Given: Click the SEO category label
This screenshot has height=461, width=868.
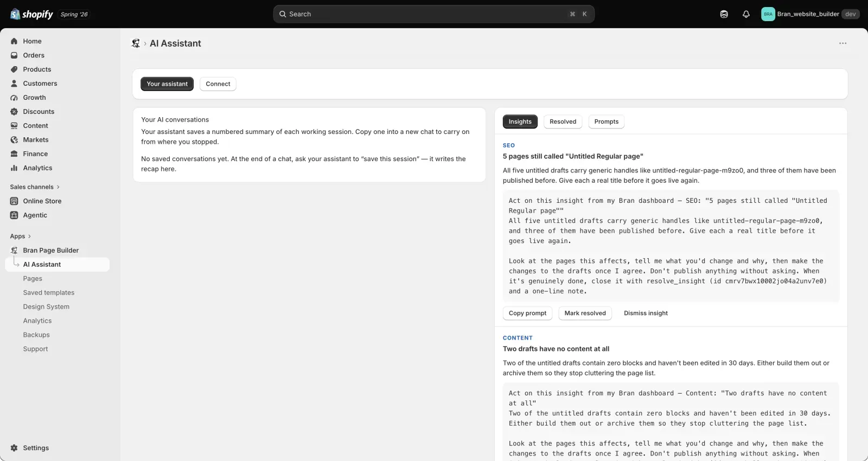Looking at the screenshot, I should (x=509, y=145).
